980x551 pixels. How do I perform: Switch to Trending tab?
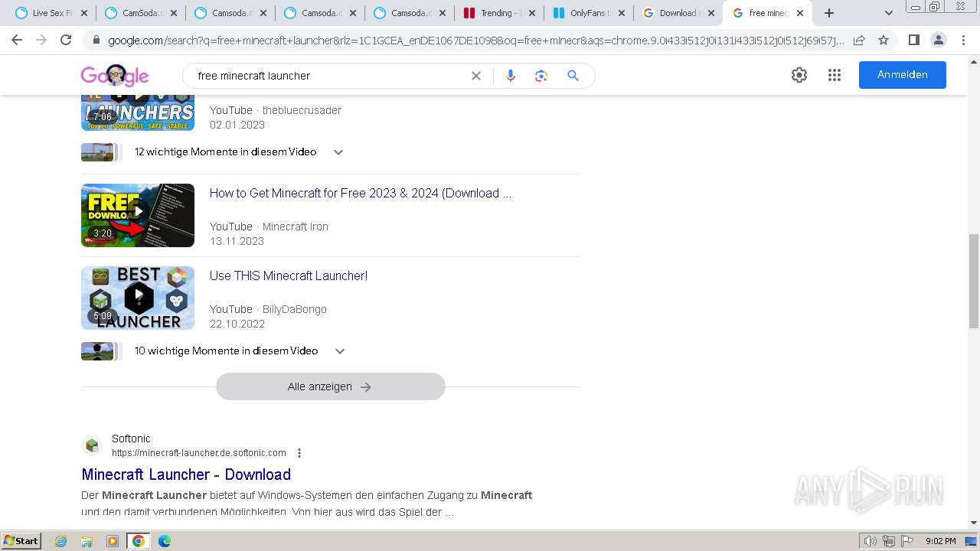pos(499,13)
